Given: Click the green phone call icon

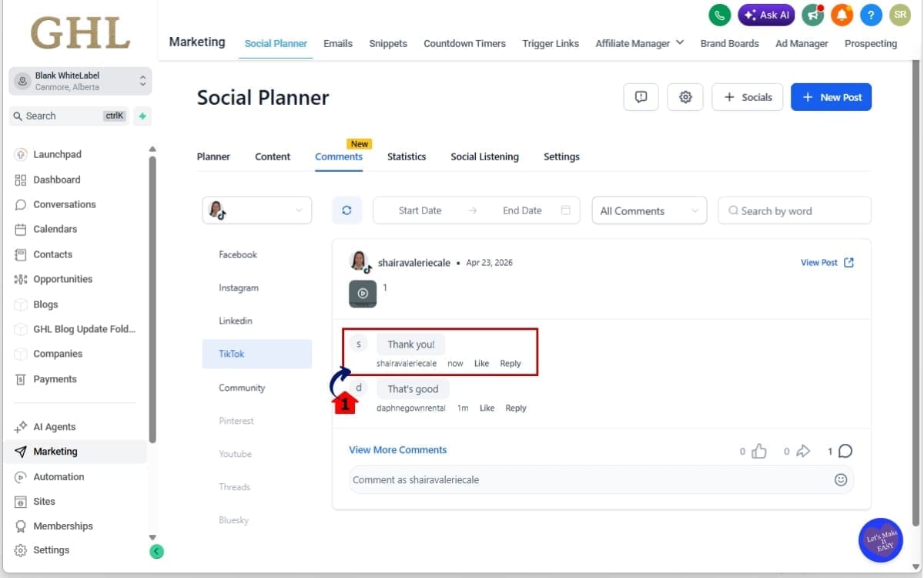Looking at the screenshot, I should point(719,15).
